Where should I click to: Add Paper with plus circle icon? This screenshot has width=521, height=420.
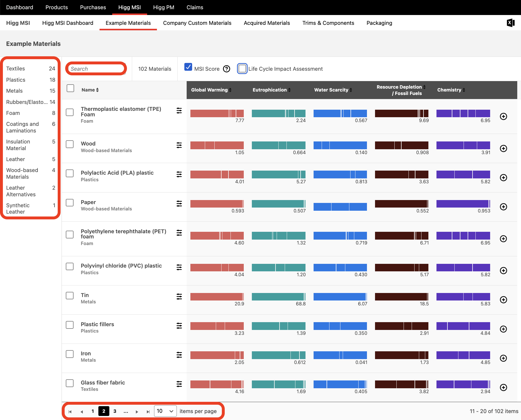pos(503,207)
